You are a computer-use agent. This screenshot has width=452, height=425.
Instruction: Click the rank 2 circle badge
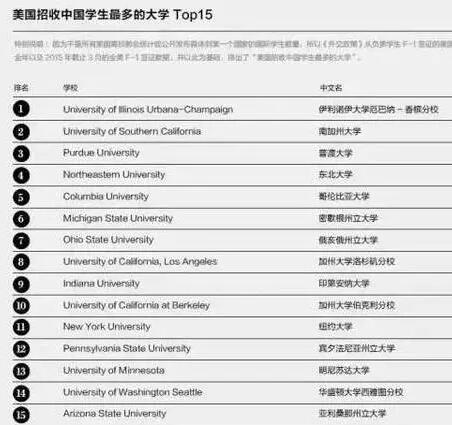pos(21,131)
